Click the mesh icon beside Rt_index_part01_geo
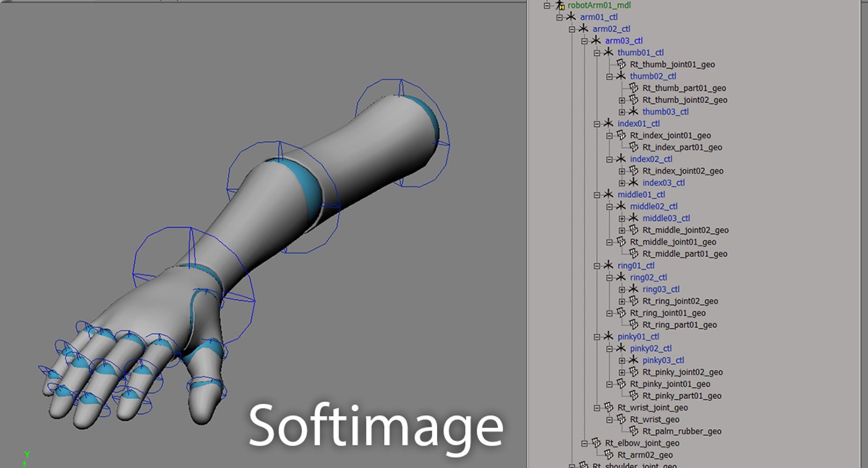Screen dimensions: 868x468 point(633,147)
